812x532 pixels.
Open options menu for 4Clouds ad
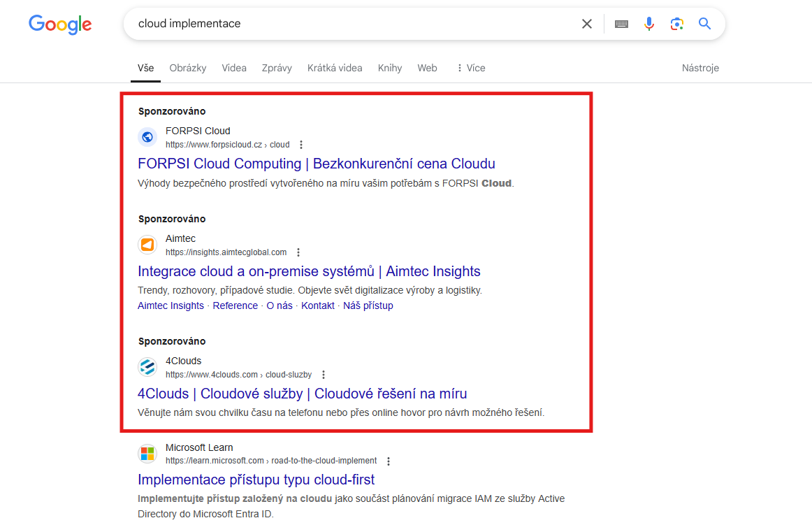point(324,375)
